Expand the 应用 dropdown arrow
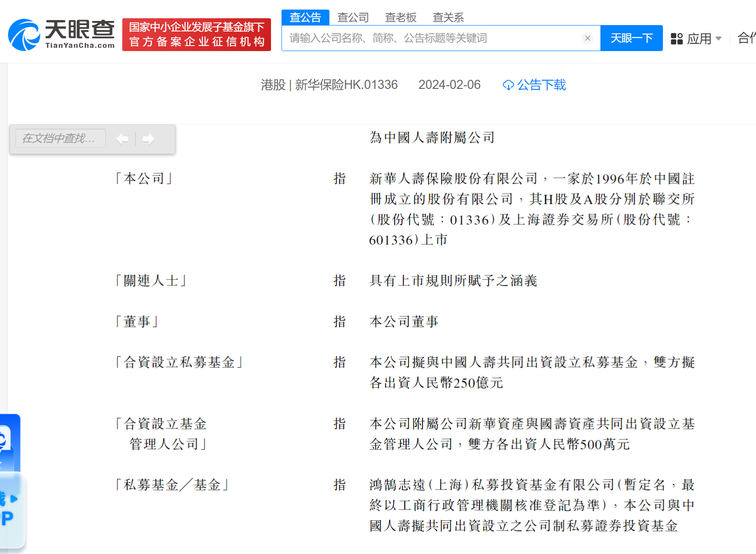This screenshot has width=756, height=554. (719, 39)
